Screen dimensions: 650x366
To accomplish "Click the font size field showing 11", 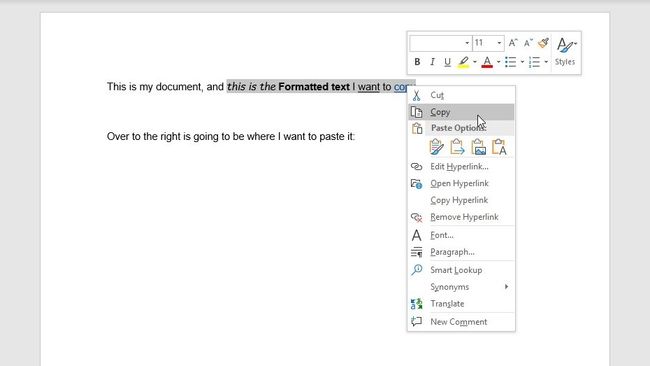I will point(484,43).
